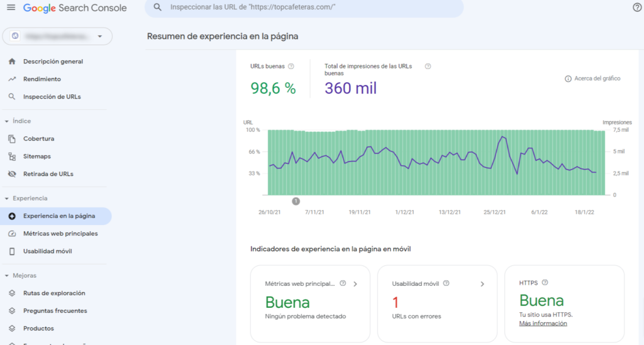Screen dimensions: 644x345
Task: Click the 98,6 % URLs buenas value
Action: pyautogui.click(x=273, y=88)
